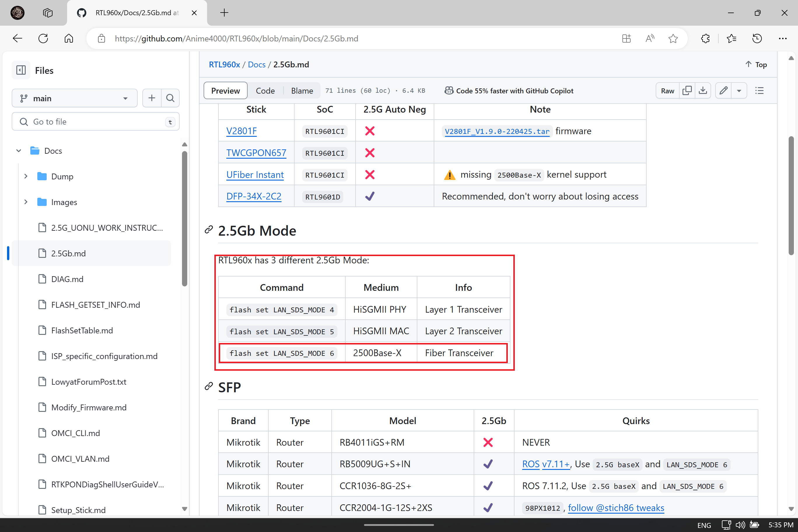Switch to Blame tab
The image size is (798, 532).
(x=302, y=91)
